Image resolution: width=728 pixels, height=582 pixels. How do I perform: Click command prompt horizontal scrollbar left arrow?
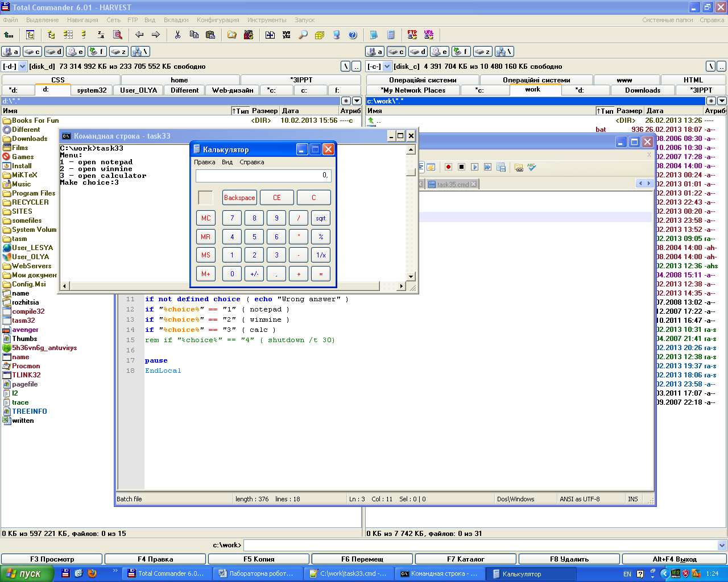pos(64,286)
